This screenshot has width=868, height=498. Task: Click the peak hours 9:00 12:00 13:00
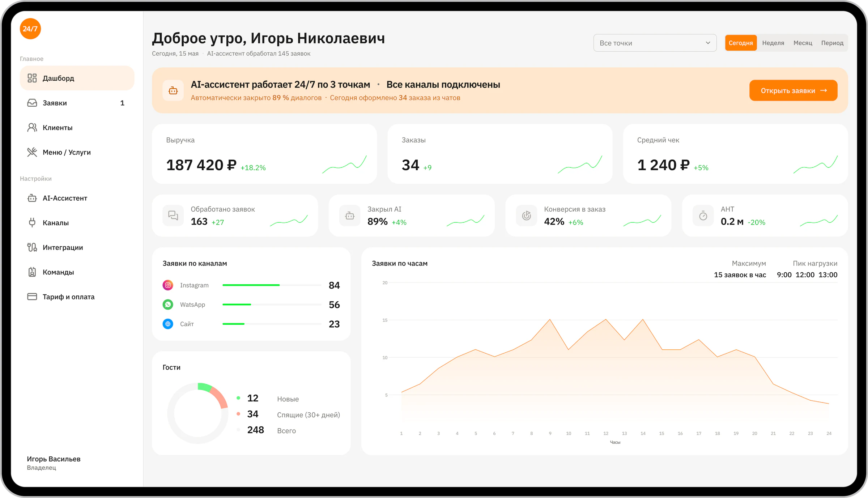point(807,274)
